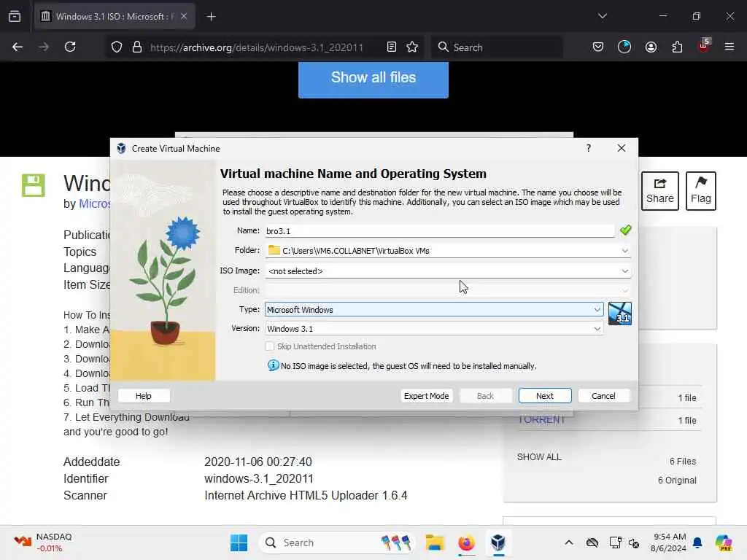Open the NASDAQ widget on taskbar
This screenshot has width=747, height=560.
43,542
